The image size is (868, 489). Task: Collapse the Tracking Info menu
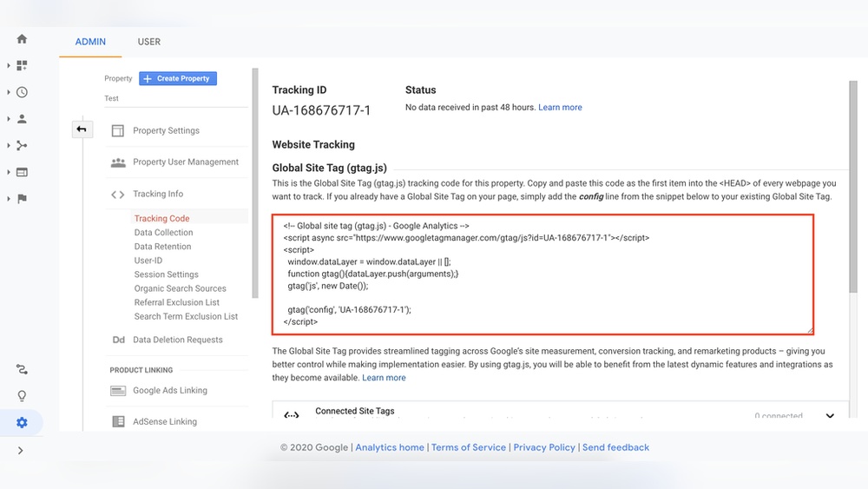point(158,194)
